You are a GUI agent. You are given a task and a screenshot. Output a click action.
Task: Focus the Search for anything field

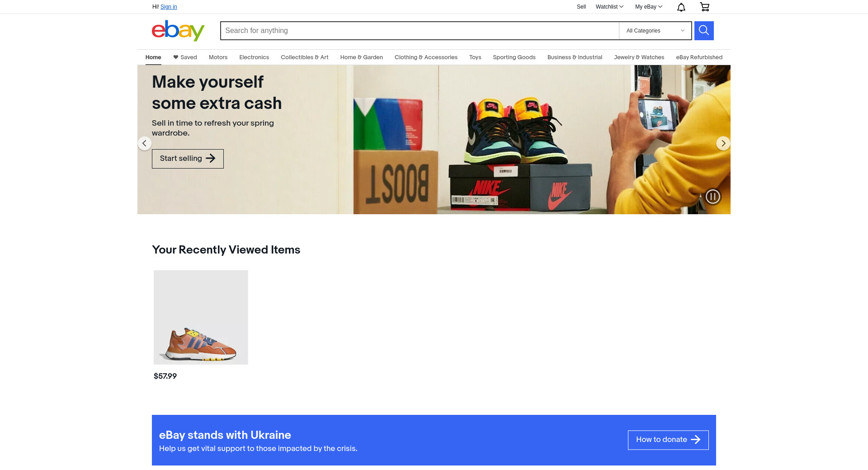(420, 31)
